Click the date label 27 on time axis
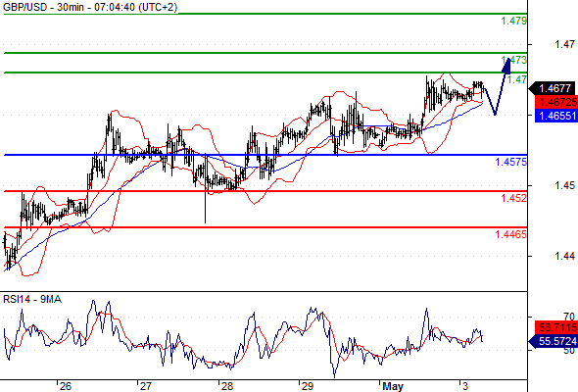Viewport: 578px width, 392px height. (x=146, y=386)
